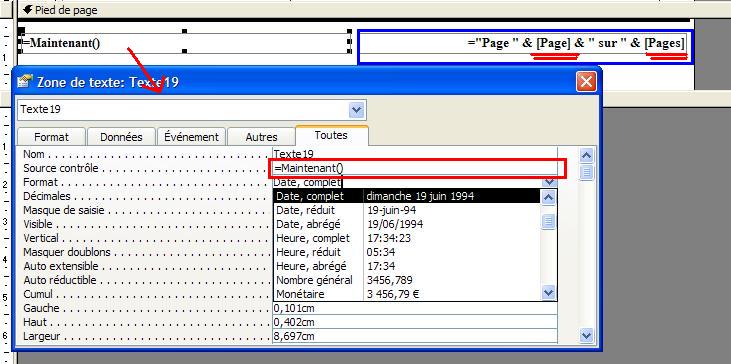The width and height of the screenshot is (731, 364).
Task: Select the =Maintenant() text box in report footer
Action: [185, 43]
